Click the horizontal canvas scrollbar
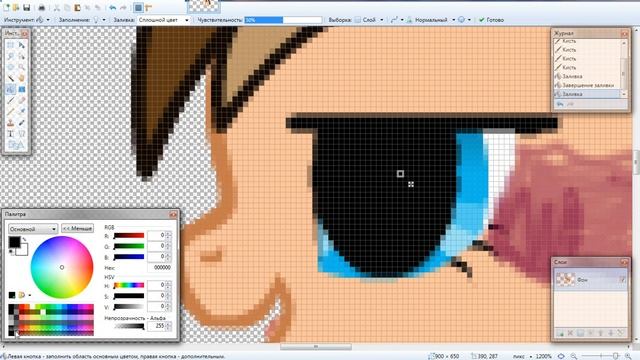 (x=316, y=347)
